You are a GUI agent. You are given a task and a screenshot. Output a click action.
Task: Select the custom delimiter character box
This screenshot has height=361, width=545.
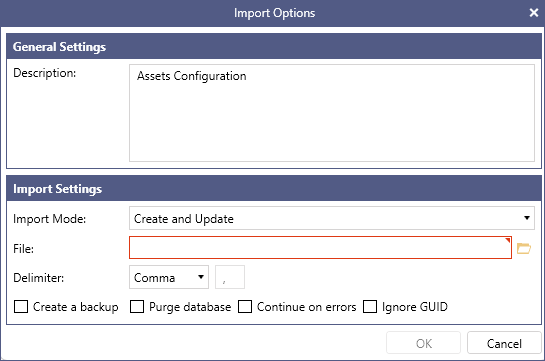click(x=230, y=277)
